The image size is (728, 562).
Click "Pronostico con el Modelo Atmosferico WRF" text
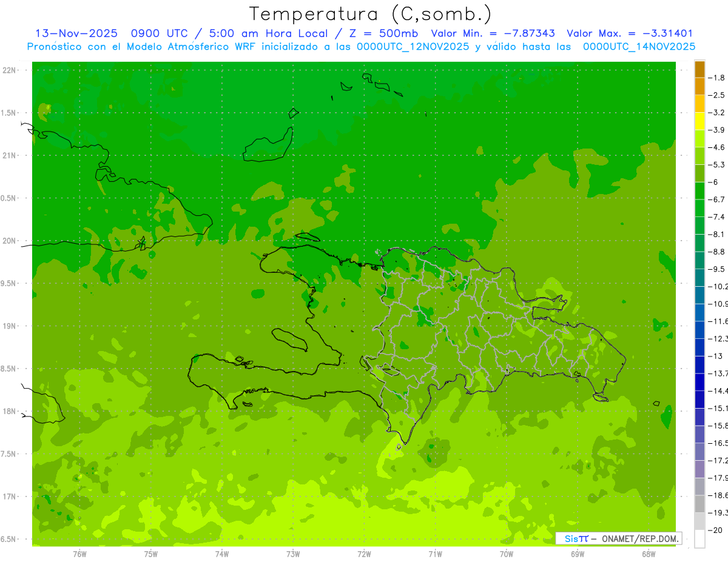[x=143, y=47]
